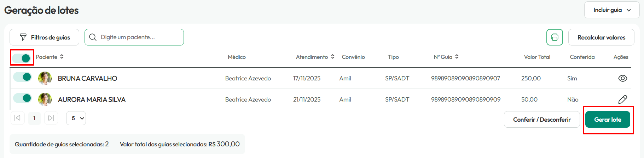644x158 pixels.
Task: Click Conferir / Desconferir button
Action: click(542, 120)
